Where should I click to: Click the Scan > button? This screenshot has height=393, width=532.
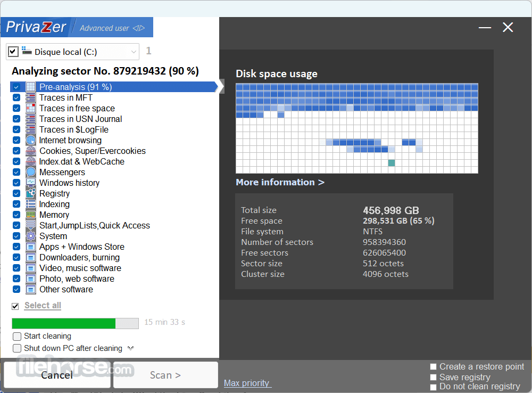coord(165,375)
